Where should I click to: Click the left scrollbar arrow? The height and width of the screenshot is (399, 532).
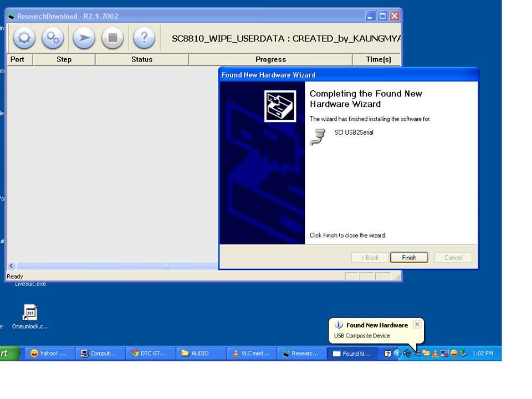[x=11, y=266]
